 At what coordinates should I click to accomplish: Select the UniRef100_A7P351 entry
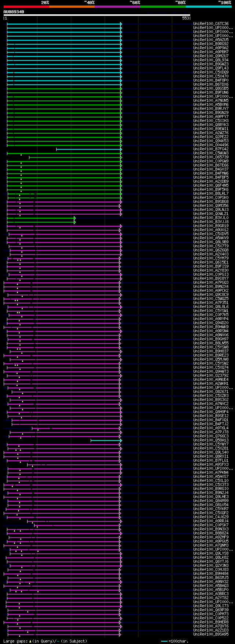(x=211, y=303)
